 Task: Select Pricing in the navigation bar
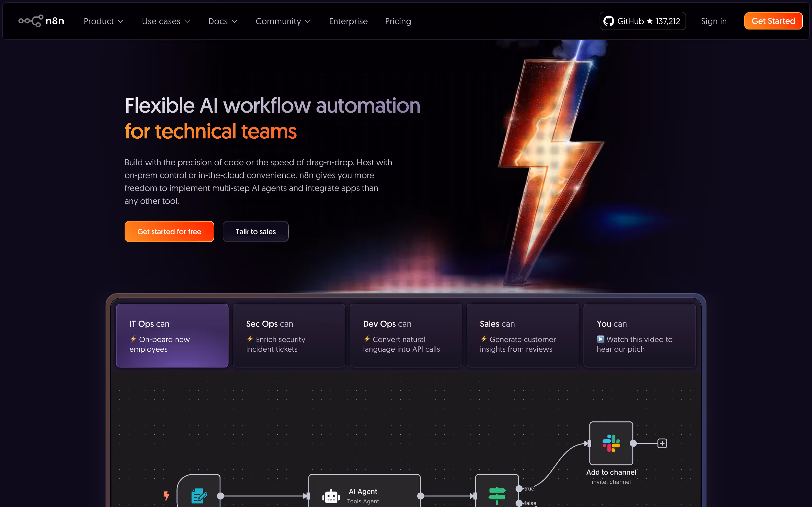(x=398, y=21)
